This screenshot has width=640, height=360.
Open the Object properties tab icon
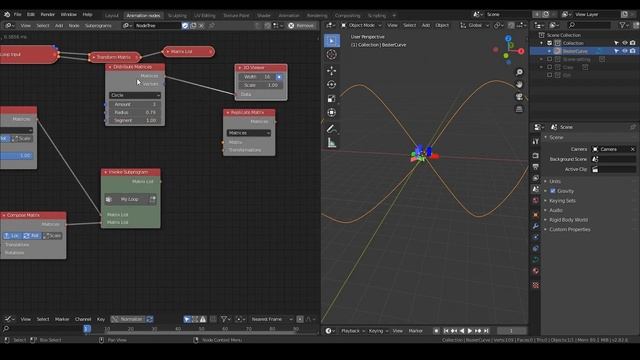(x=536, y=215)
